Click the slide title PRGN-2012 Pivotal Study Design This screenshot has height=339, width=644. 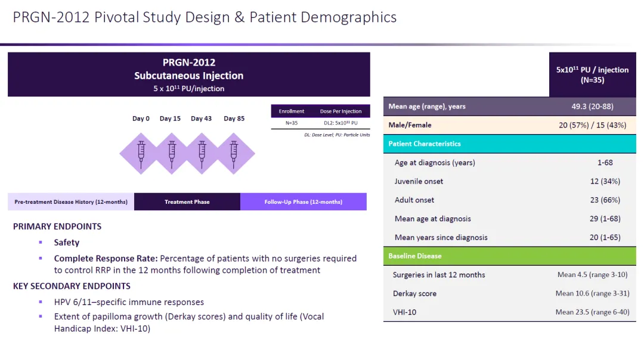pyautogui.click(x=205, y=17)
